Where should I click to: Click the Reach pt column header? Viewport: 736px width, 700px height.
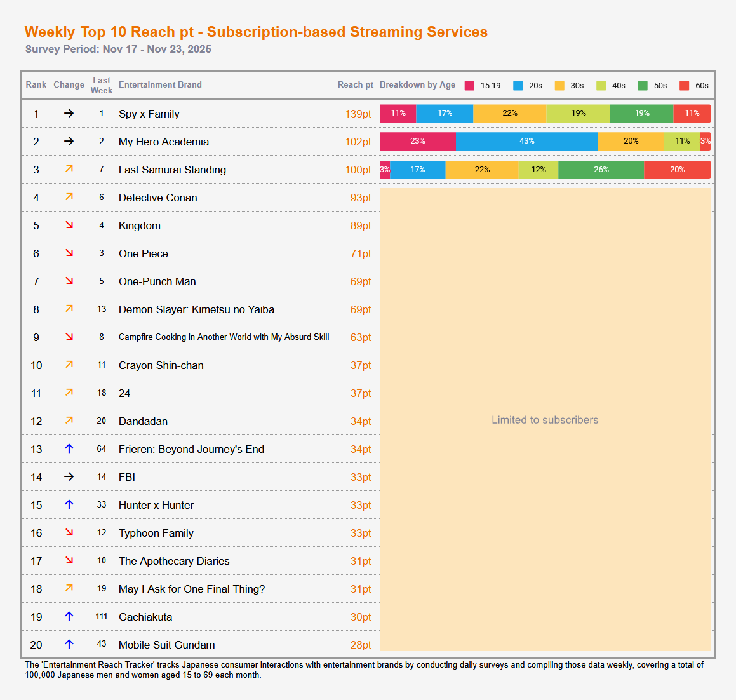click(x=356, y=85)
